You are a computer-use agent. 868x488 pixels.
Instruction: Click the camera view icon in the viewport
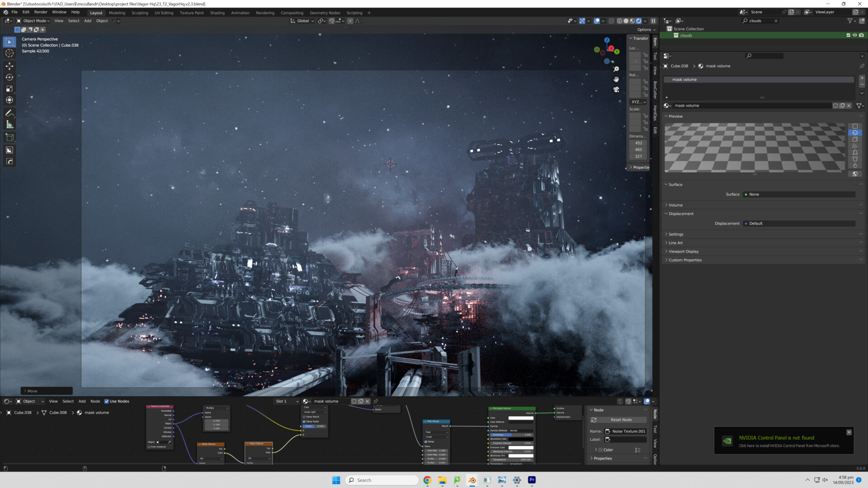coord(616,89)
